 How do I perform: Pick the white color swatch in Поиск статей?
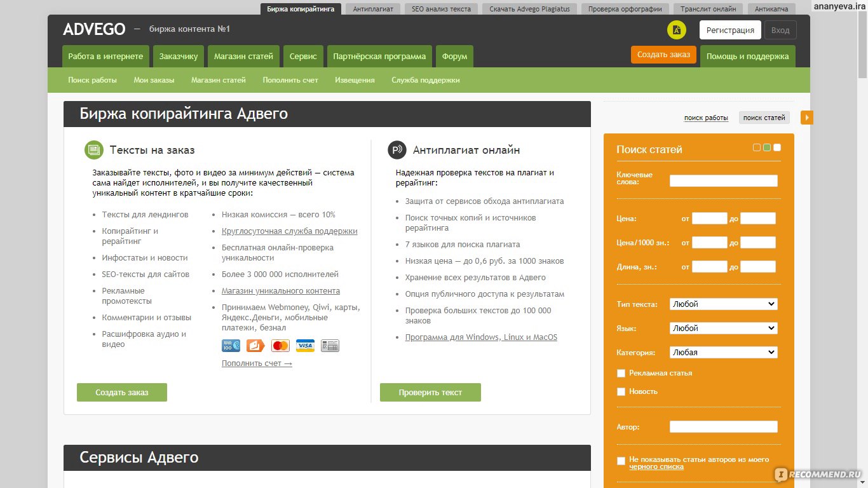coord(777,147)
